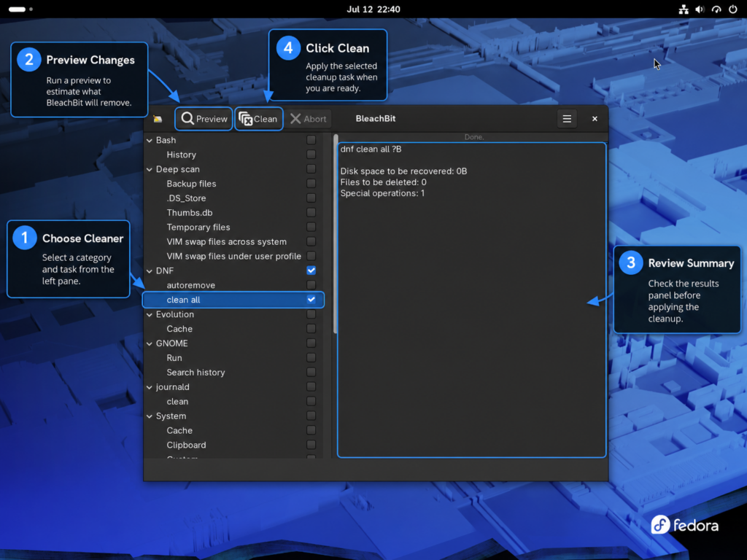Screen dimensions: 747x560
Task: Collapse the journald category
Action: coord(150,388)
